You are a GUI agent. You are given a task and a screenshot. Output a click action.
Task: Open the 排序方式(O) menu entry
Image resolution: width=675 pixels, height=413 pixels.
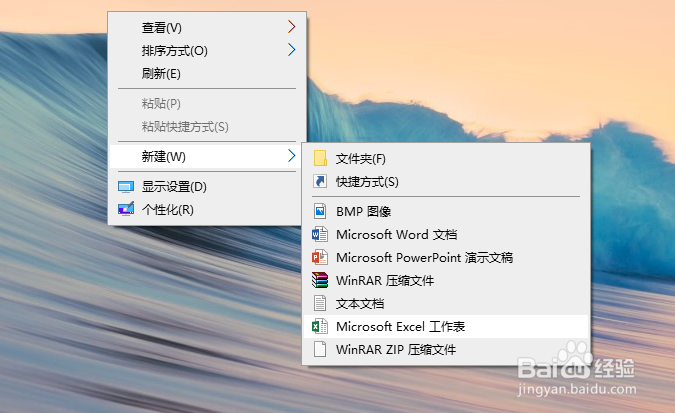207,50
